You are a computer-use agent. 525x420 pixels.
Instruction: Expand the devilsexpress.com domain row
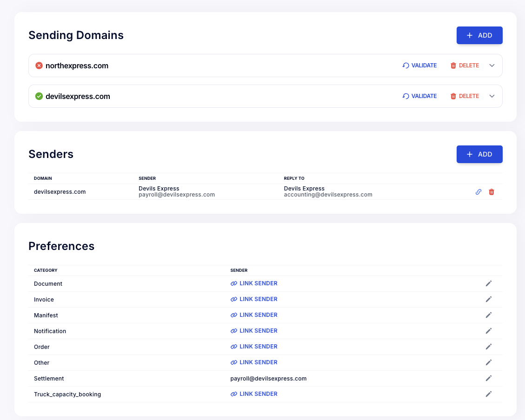(492, 96)
